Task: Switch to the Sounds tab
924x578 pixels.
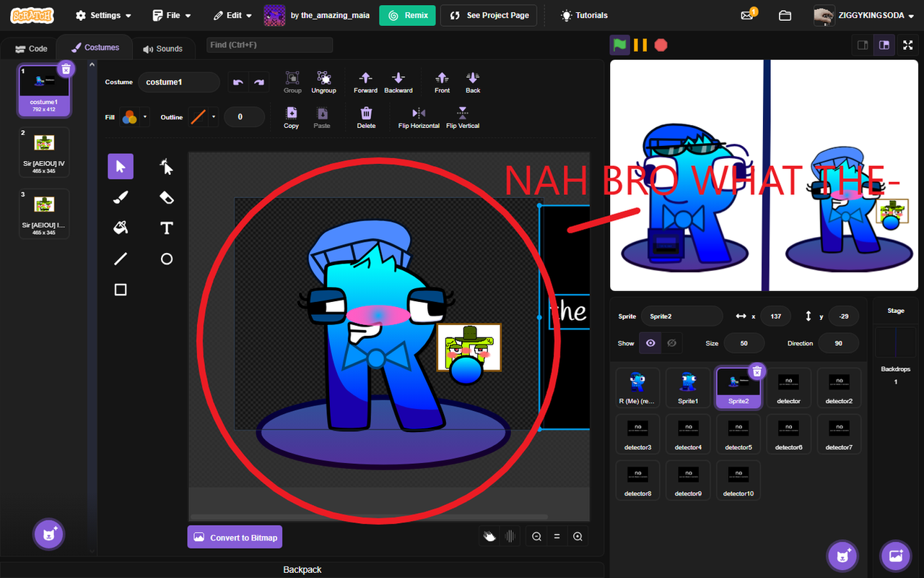Action: [162, 48]
